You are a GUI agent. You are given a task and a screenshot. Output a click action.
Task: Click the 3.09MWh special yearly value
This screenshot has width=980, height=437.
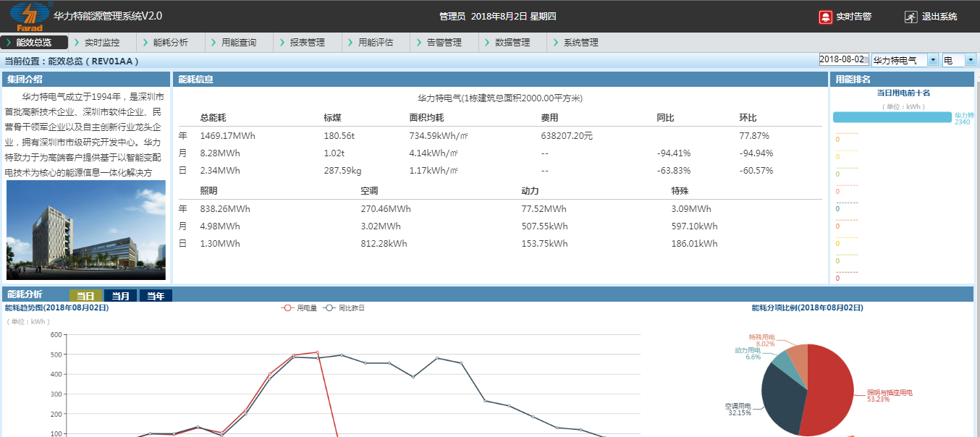click(692, 208)
